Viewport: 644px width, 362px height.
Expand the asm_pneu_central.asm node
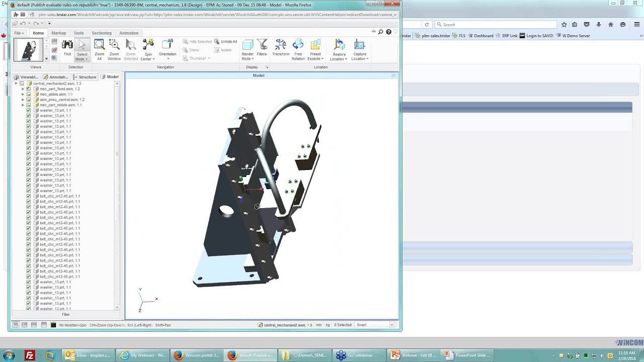(x=23, y=100)
